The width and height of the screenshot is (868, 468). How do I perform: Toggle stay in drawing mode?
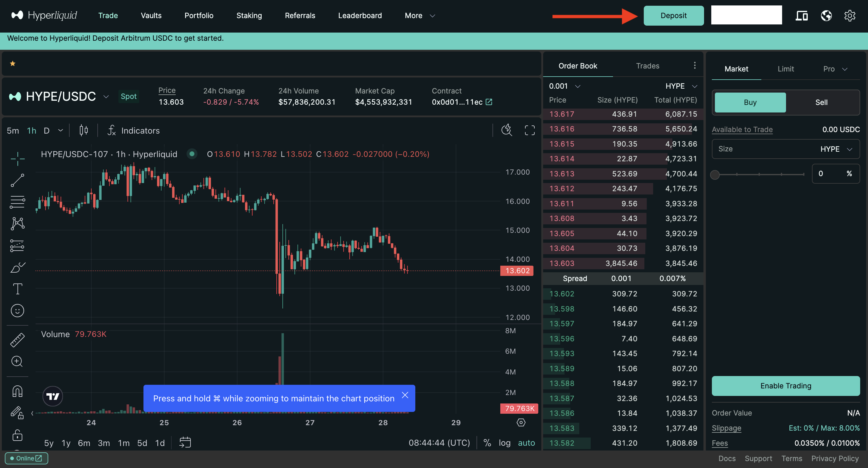(x=17, y=413)
